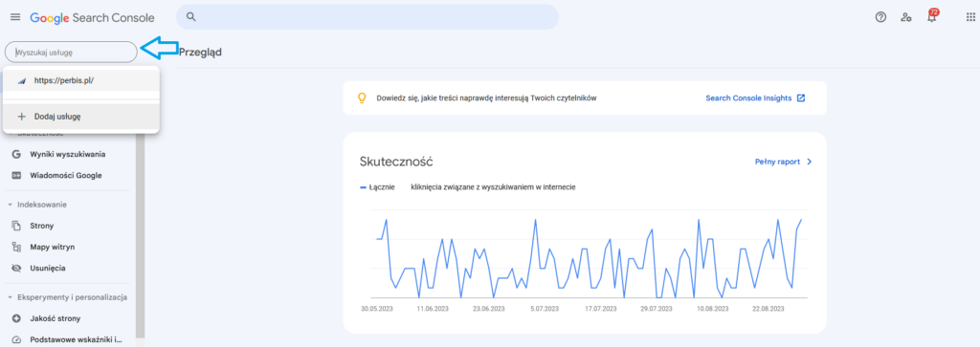The image size is (980, 347).
Task: Open Podstawowe wskaźniki report
Action: click(x=76, y=340)
